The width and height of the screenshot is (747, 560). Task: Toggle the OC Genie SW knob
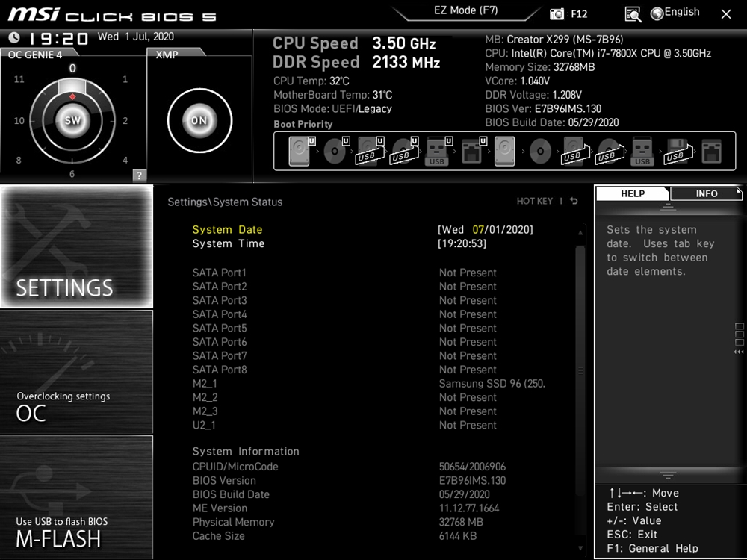tap(72, 120)
